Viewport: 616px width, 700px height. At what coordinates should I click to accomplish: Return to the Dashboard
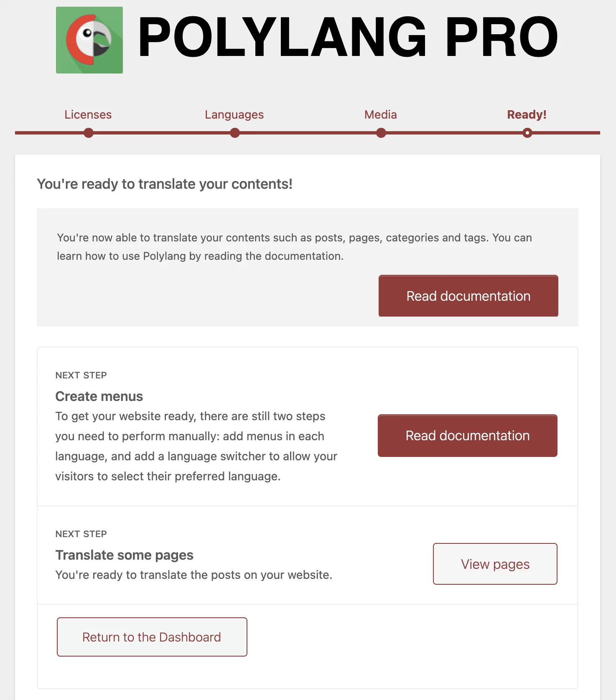[152, 637]
